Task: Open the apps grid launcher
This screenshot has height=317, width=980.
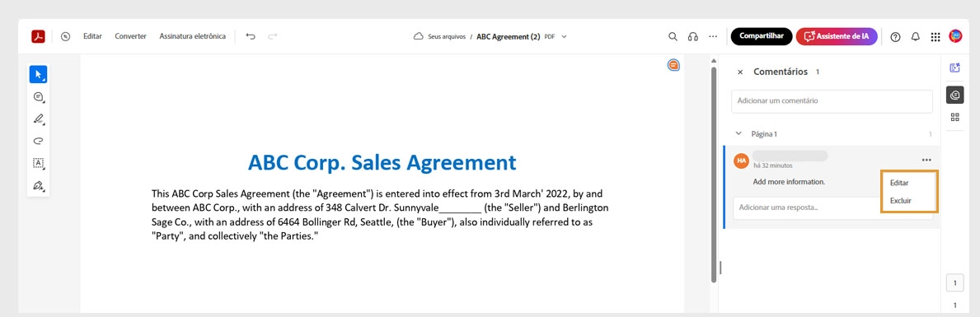Action: coord(935,37)
